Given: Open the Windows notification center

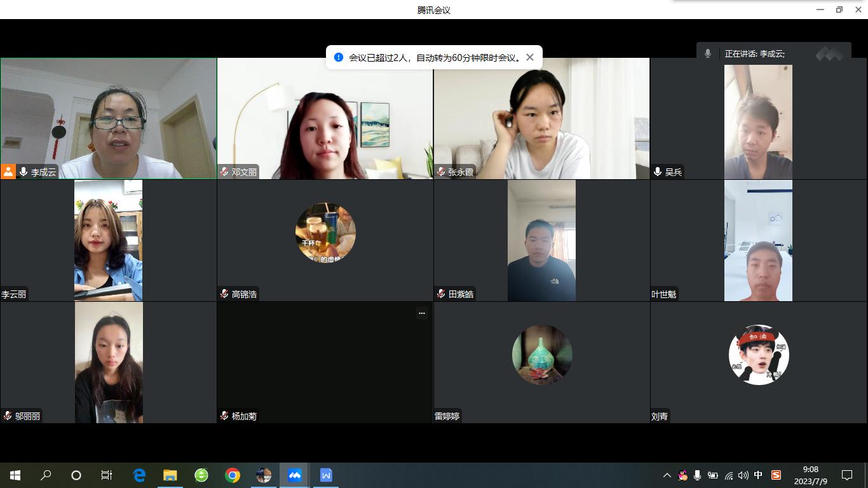Looking at the screenshot, I should (847, 475).
